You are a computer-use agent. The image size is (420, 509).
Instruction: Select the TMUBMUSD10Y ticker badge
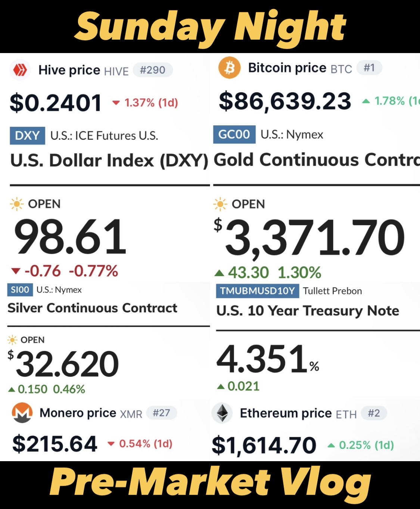[258, 291]
